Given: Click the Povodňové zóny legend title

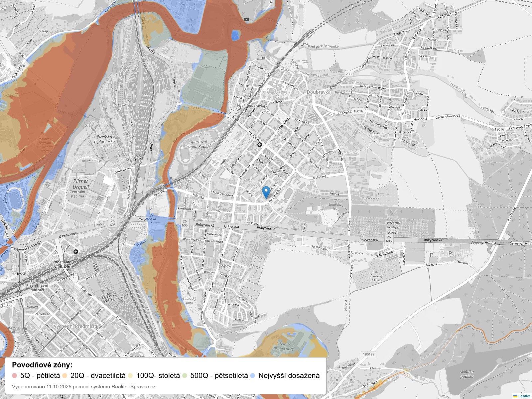Looking at the screenshot, I should [x=42, y=365].
